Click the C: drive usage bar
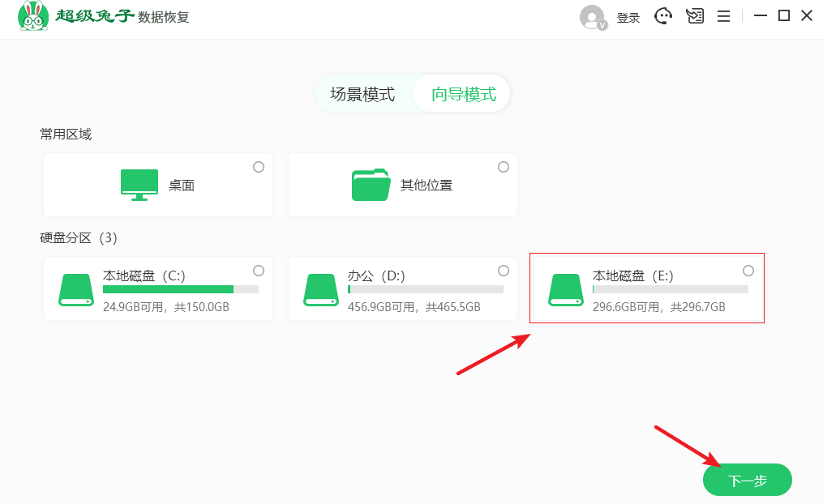Viewport: 823px width, 504px height. point(180,289)
